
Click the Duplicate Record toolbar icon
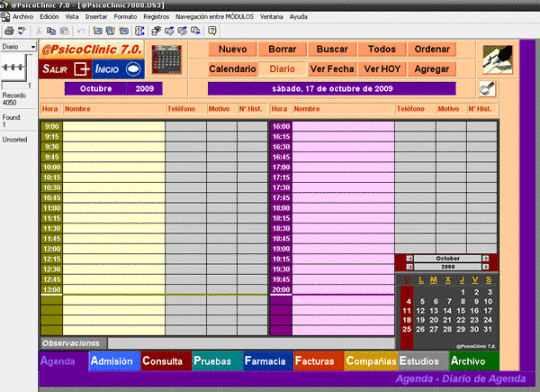coord(110,31)
